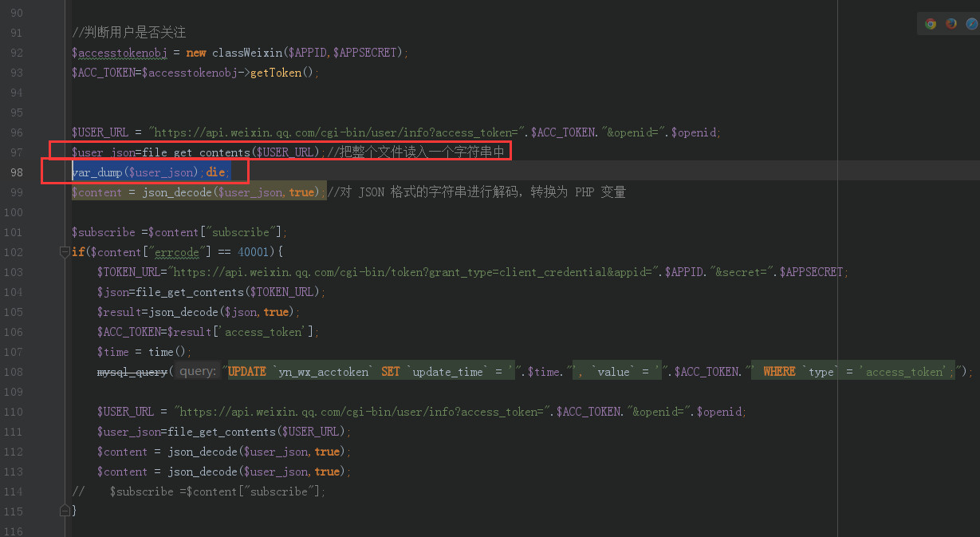Click line number 90 in the gutter
Image resolution: width=980 pixels, height=537 pixels.
point(16,13)
